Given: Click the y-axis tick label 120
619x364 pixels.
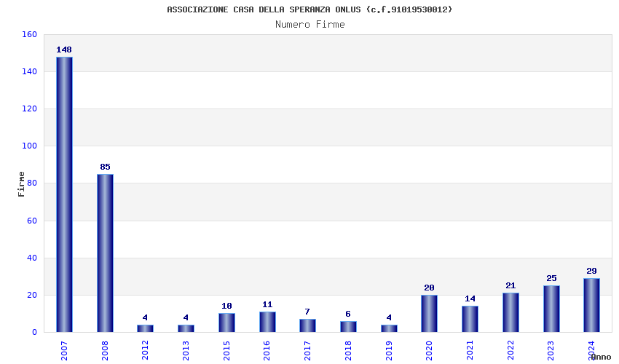Looking at the screenshot, I should [30, 109].
